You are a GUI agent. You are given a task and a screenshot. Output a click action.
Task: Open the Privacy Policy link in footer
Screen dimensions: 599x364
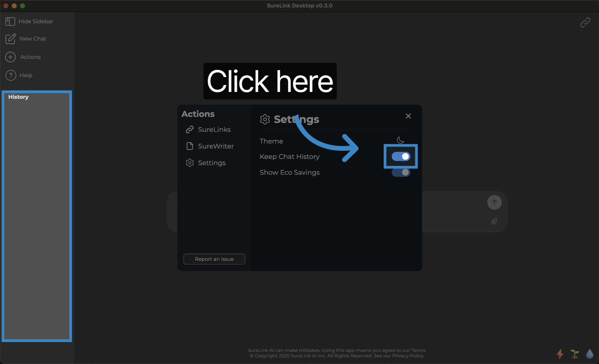pyautogui.click(x=408, y=356)
